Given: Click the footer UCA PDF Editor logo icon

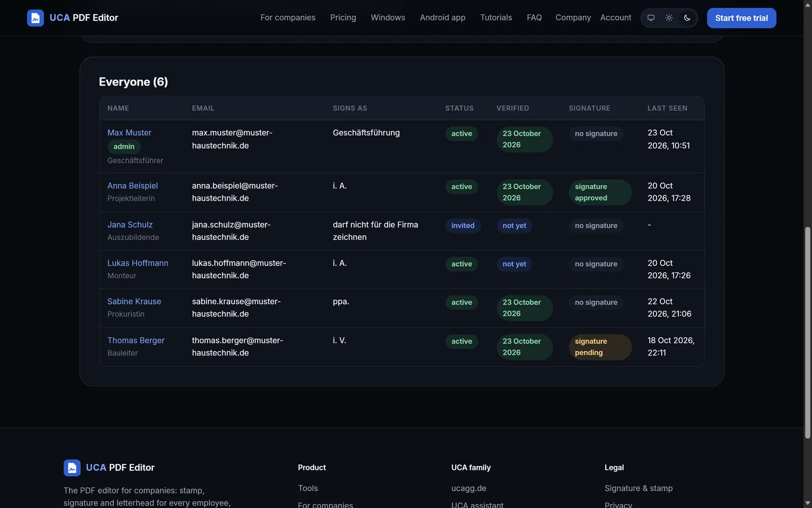Looking at the screenshot, I should click(72, 468).
